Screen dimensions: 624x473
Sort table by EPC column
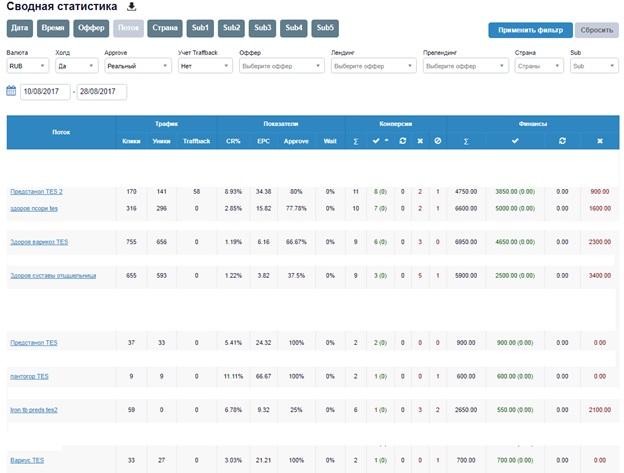point(263,141)
